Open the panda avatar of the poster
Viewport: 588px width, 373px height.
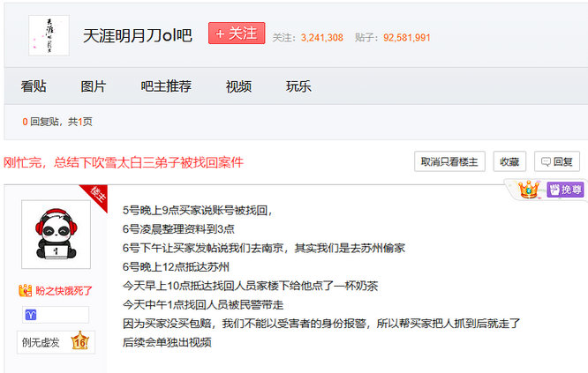(56, 235)
